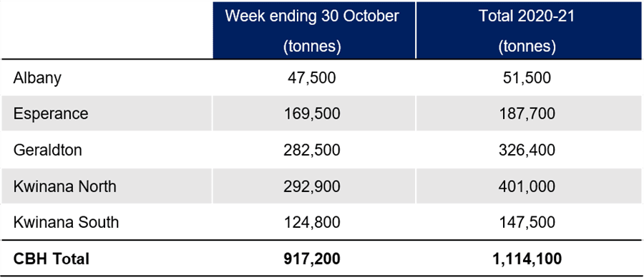Click Kwinana South weekly value 124,800
The height and width of the screenshot is (278, 644).
pos(312,222)
